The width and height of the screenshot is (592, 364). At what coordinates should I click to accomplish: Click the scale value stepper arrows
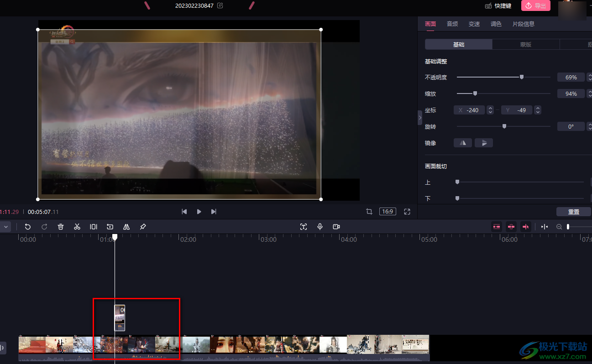[589, 94]
